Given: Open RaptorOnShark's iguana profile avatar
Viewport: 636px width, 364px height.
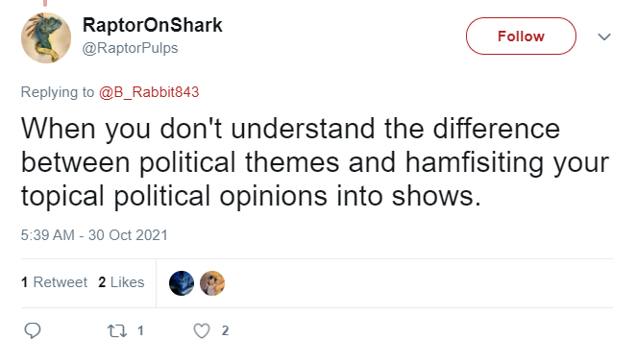Looking at the screenshot, I should (46, 37).
